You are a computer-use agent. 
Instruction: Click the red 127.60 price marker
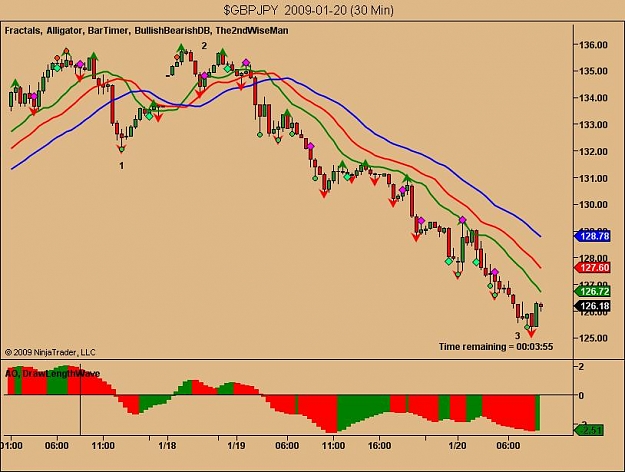pos(592,267)
